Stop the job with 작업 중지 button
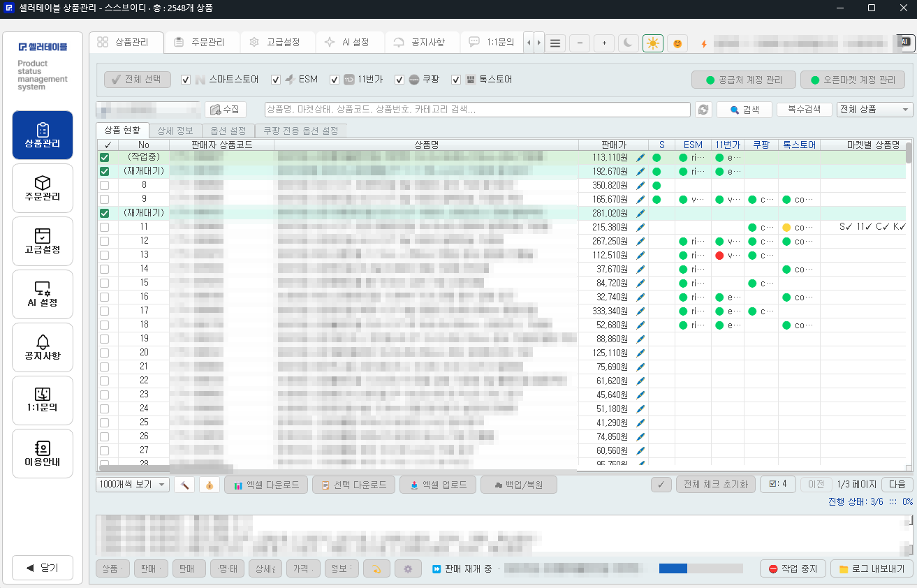917x588 pixels. 793,568
